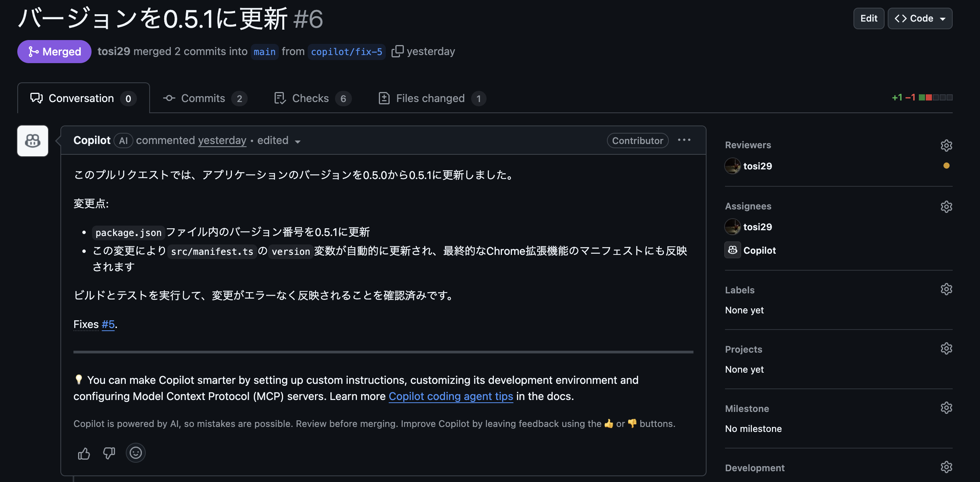Click the comment's yesterday timestamp link
The height and width of the screenshot is (482, 980).
tap(222, 140)
